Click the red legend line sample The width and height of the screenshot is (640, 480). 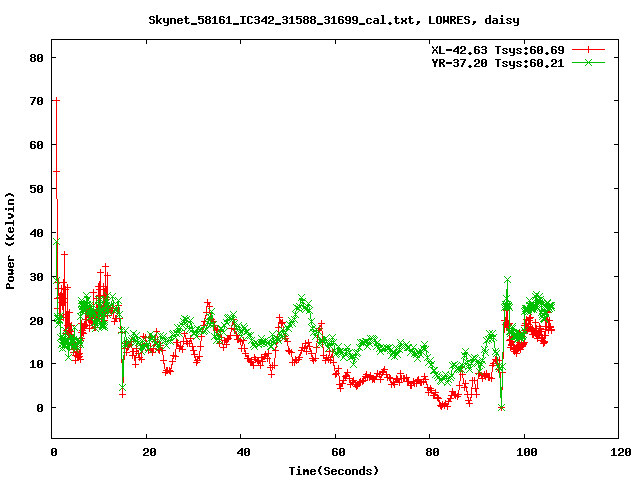588,50
